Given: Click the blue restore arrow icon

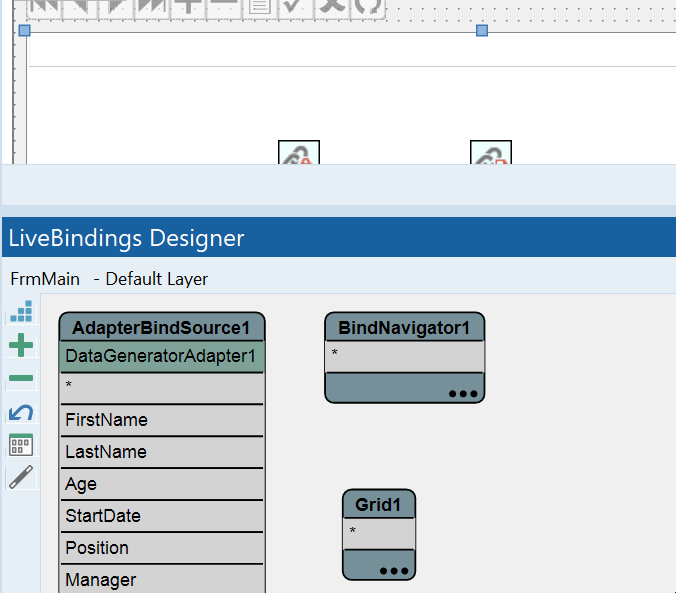Looking at the screenshot, I should [x=21, y=412].
